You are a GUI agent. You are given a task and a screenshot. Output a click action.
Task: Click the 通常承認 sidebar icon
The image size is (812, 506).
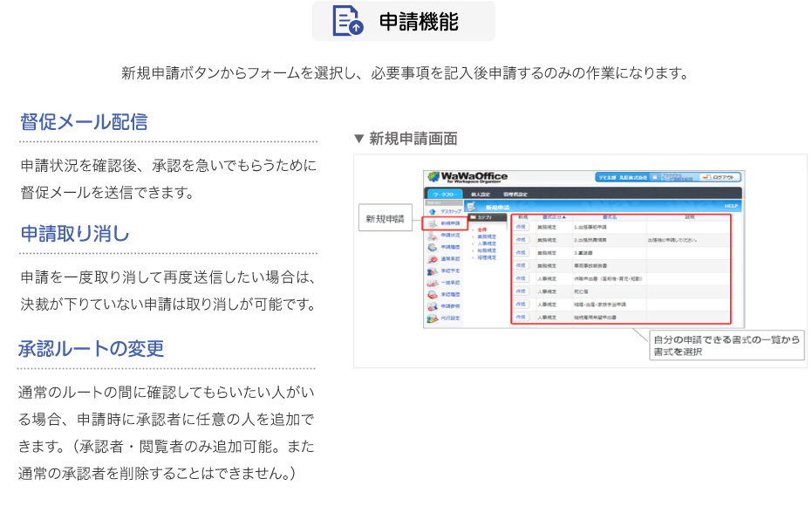tap(433, 260)
